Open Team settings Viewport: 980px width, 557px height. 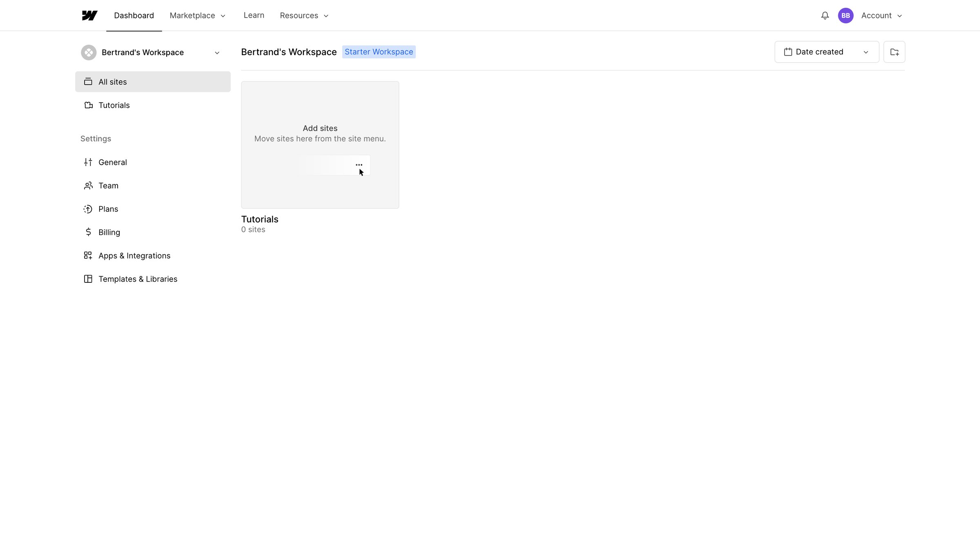[x=153, y=186]
